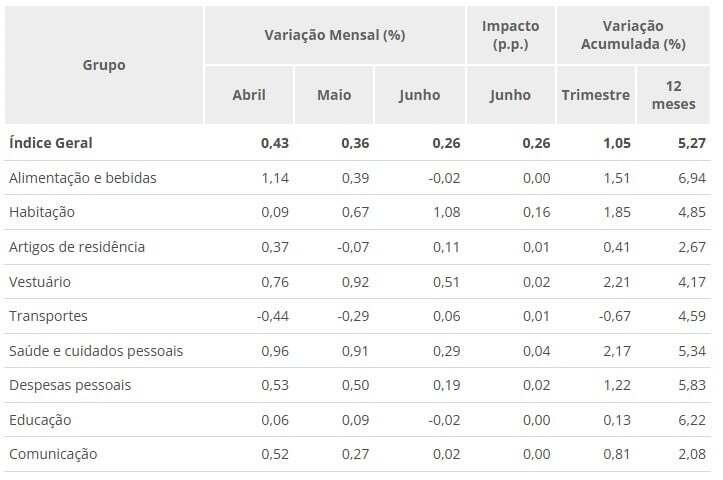Click the Habitação row label

click(41, 212)
